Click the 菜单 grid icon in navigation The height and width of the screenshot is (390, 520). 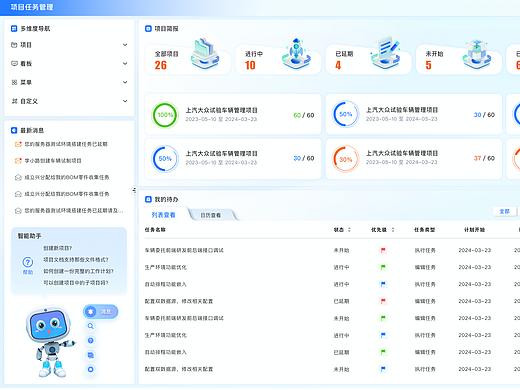pos(14,82)
